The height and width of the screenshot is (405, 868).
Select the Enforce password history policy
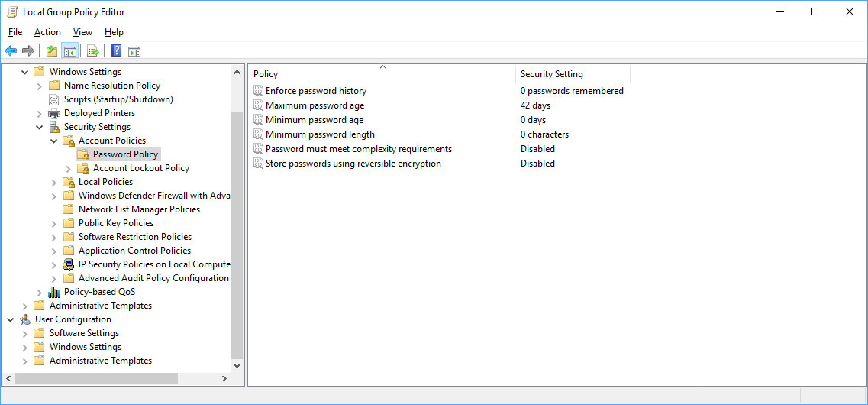(x=315, y=90)
